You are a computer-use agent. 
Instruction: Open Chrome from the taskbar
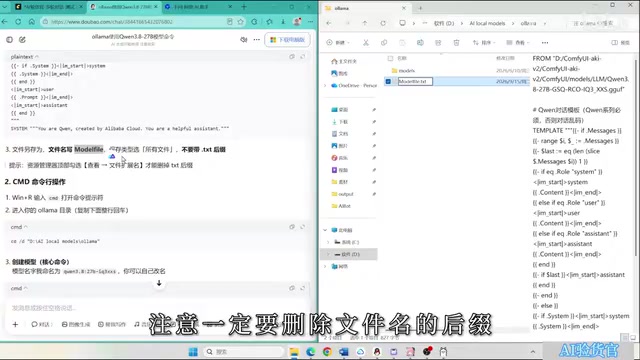point(327,352)
